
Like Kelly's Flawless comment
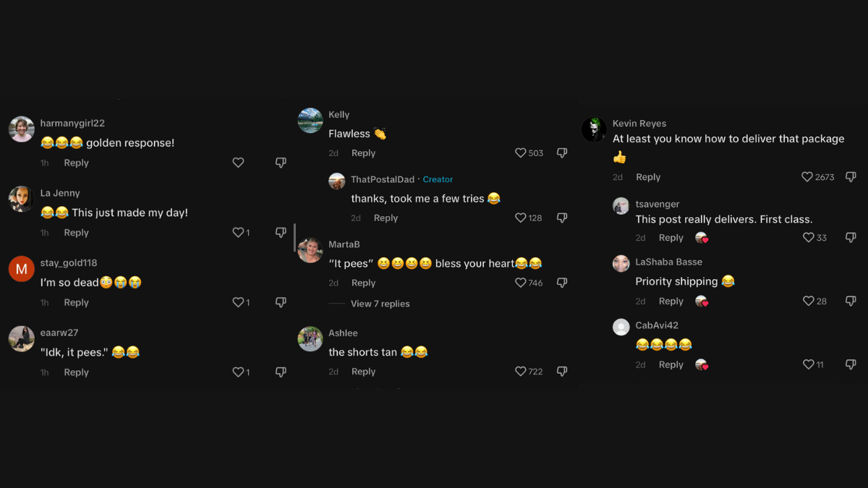pos(520,153)
